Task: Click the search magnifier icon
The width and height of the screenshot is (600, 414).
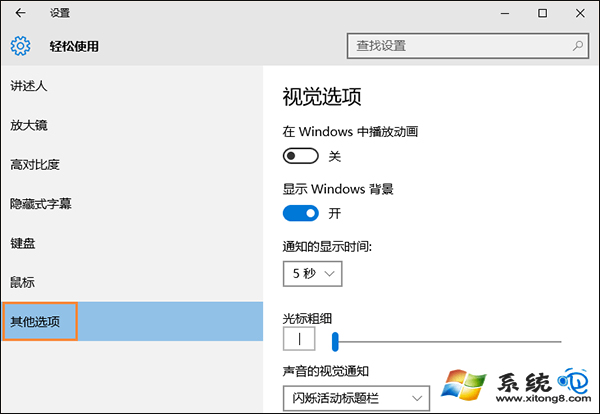Action: pyautogui.click(x=577, y=46)
